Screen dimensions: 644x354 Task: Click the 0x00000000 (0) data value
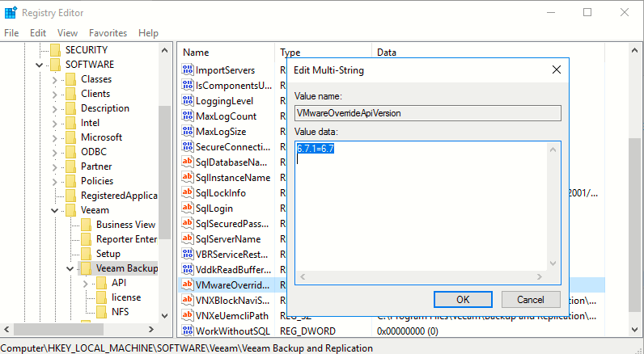[408, 331]
